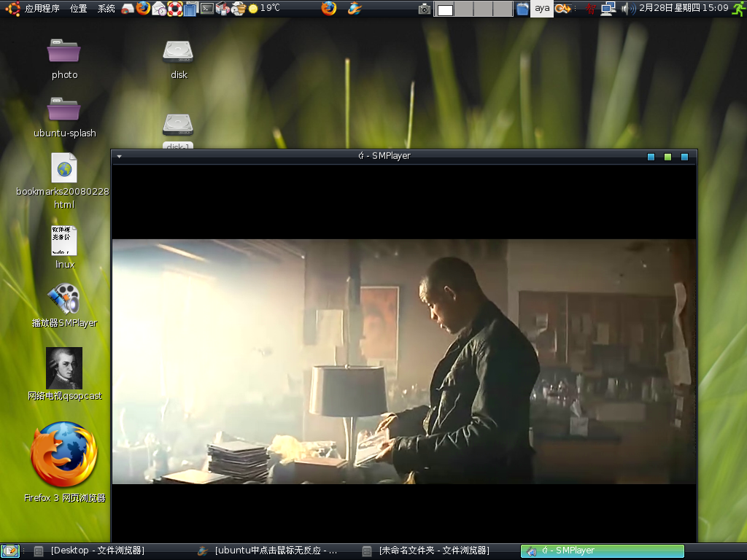Open the disk drive icon on the desktop
Screen dimensions: 747x560
pos(179,59)
